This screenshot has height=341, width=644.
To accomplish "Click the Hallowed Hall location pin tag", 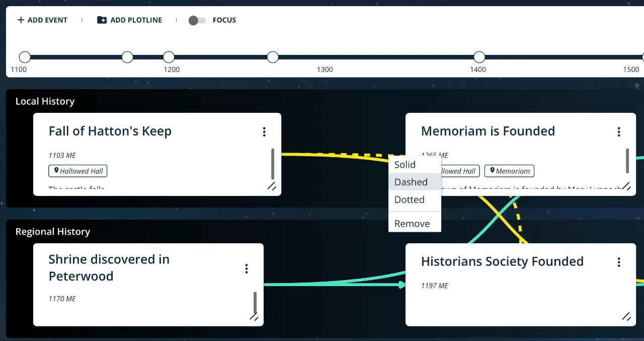I will [77, 171].
